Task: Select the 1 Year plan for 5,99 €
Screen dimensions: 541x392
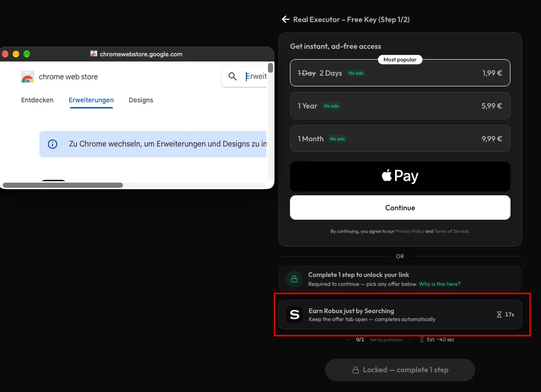Action: (x=400, y=106)
